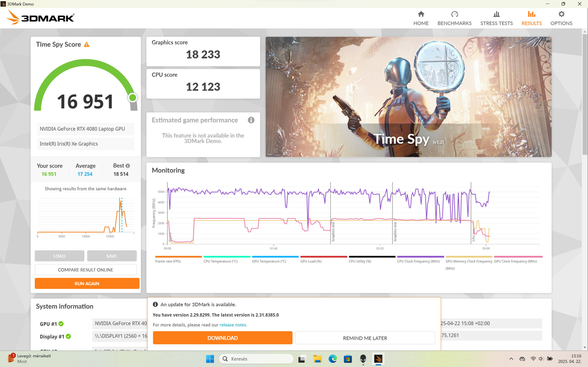Click Remind Me Later button
The width and height of the screenshot is (588, 367).
click(x=365, y=338)
